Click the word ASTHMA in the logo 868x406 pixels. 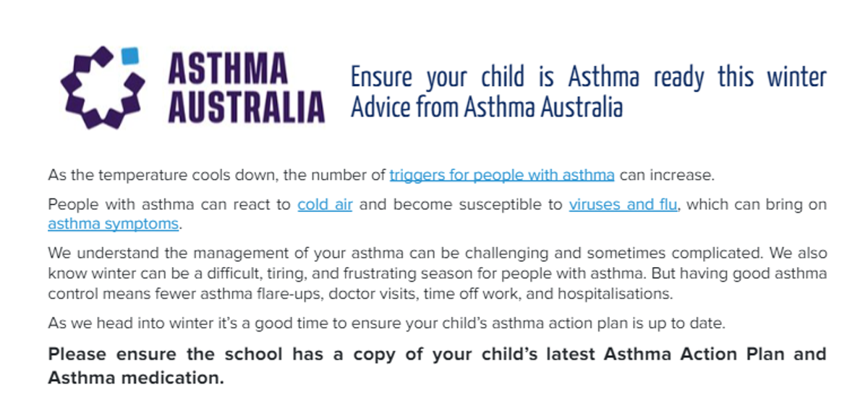pos(227,69)
